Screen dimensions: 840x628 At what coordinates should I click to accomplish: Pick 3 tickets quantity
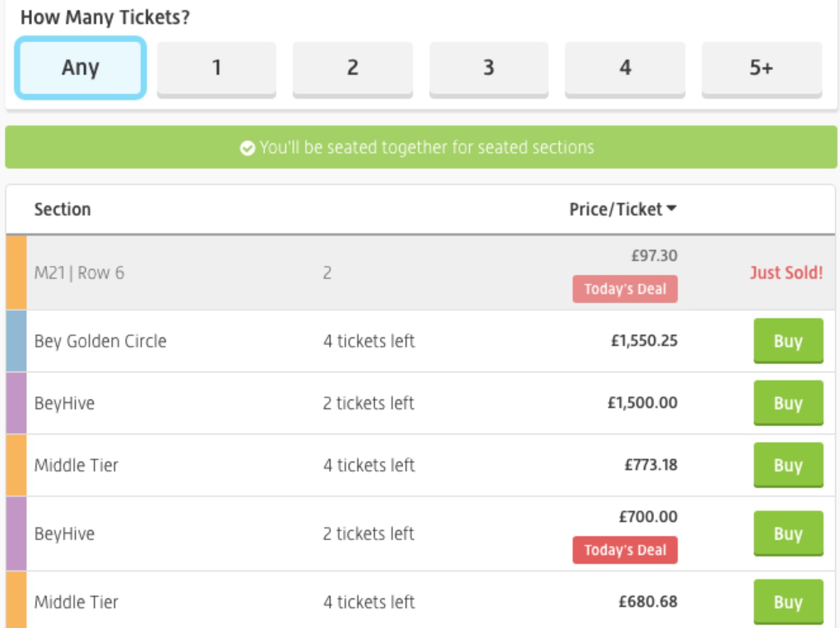tap(489, 68)
